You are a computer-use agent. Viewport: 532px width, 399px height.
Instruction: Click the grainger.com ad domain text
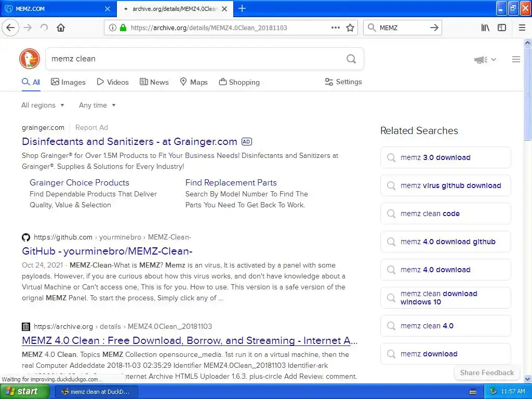pyautogui.click(x=43, y=128)
